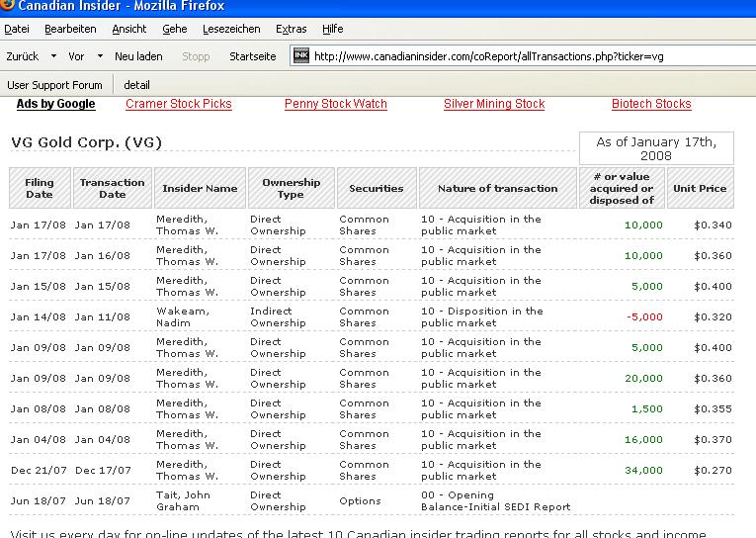Open the Silver Mining Stock ad link
The height and width of the screenshot is (538, 756).
click(494, 104)
